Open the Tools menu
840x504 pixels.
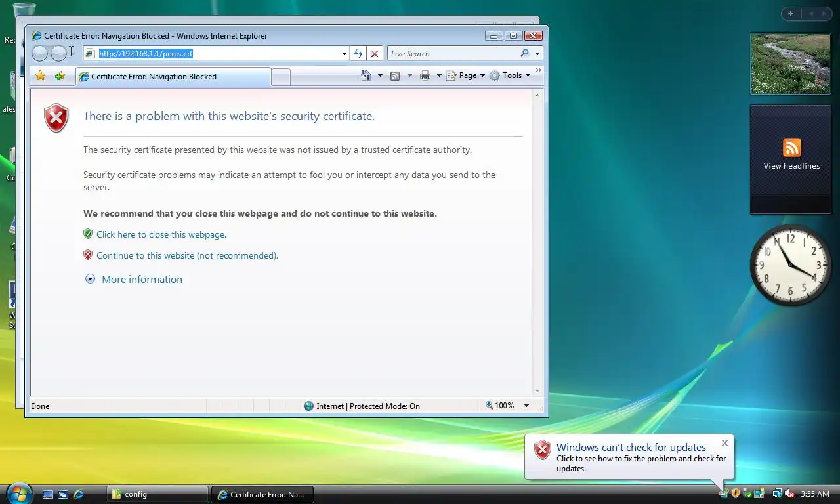pos(510,75)
